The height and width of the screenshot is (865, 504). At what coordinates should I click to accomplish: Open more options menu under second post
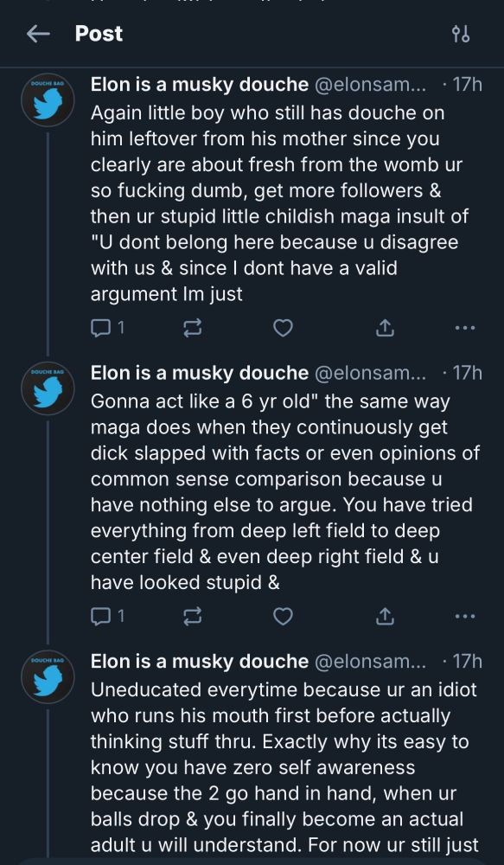465,616
